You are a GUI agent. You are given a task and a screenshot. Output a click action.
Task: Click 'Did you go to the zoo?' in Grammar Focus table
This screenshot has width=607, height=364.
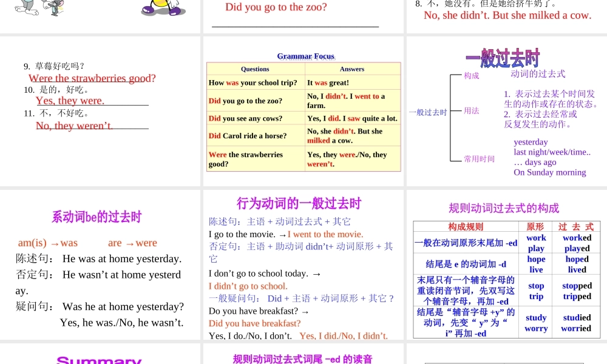pos(256,101)
